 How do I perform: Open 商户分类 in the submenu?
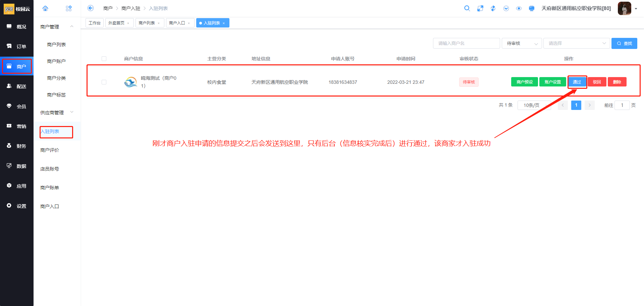pos(56,78)
